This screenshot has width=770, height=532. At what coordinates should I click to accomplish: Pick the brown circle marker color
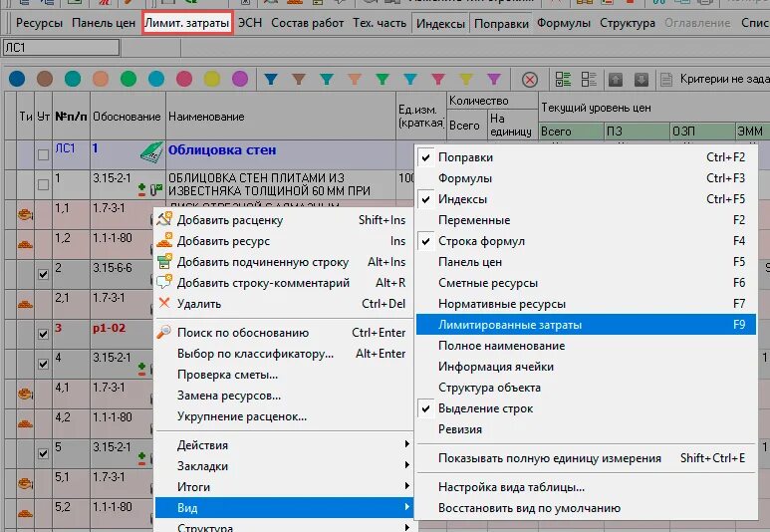[45, 79]
